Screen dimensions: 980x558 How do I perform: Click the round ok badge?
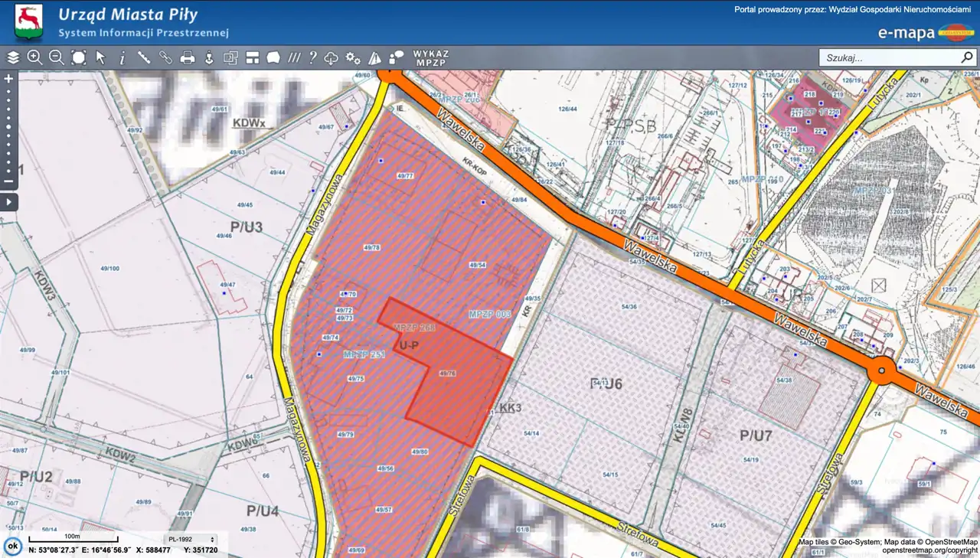(x=12, y=546)
